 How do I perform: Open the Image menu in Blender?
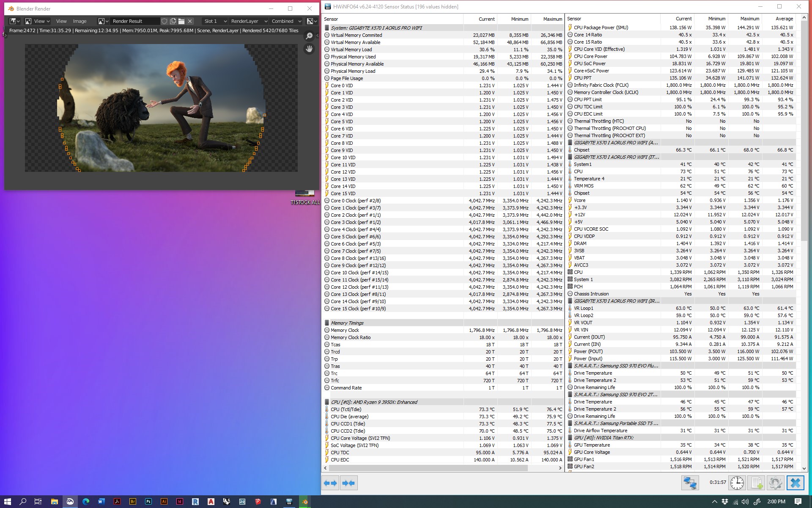pos(80,21)
